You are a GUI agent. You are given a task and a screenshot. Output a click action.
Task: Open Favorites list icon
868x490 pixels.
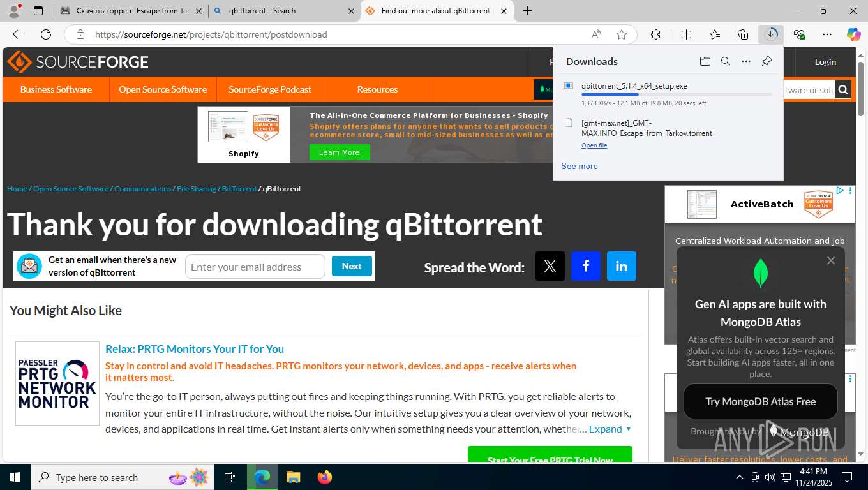(x=715, y=34)
